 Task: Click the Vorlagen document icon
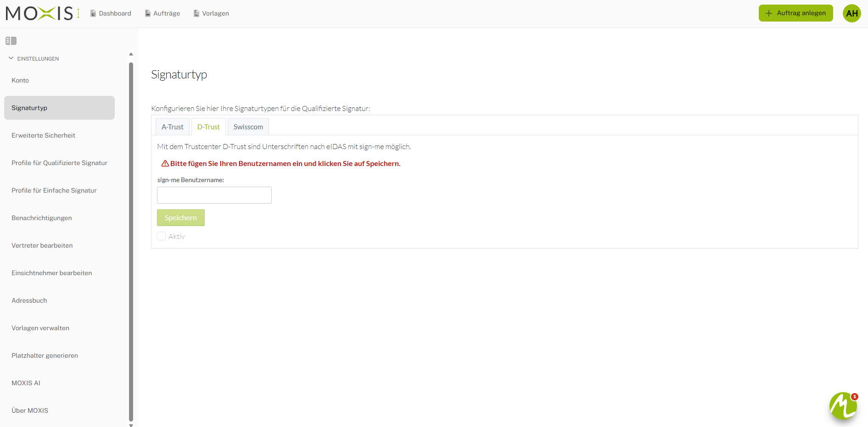tap(196, 13)
